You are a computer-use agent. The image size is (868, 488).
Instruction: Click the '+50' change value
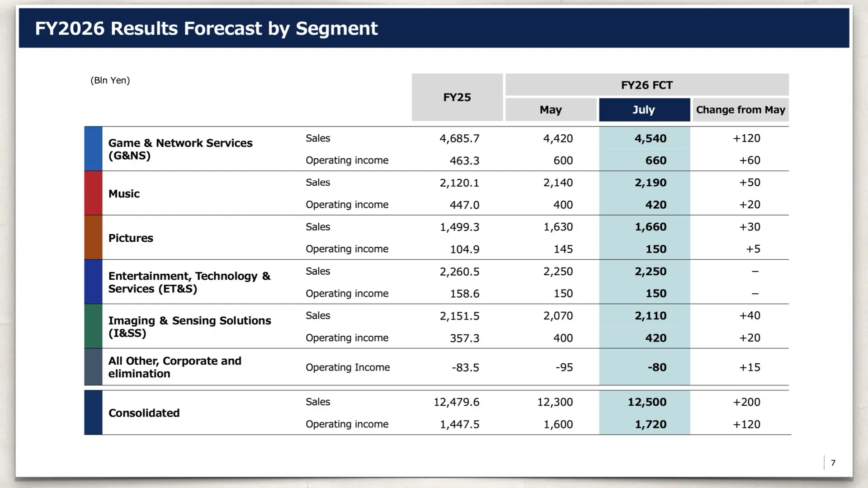[750, 183]
